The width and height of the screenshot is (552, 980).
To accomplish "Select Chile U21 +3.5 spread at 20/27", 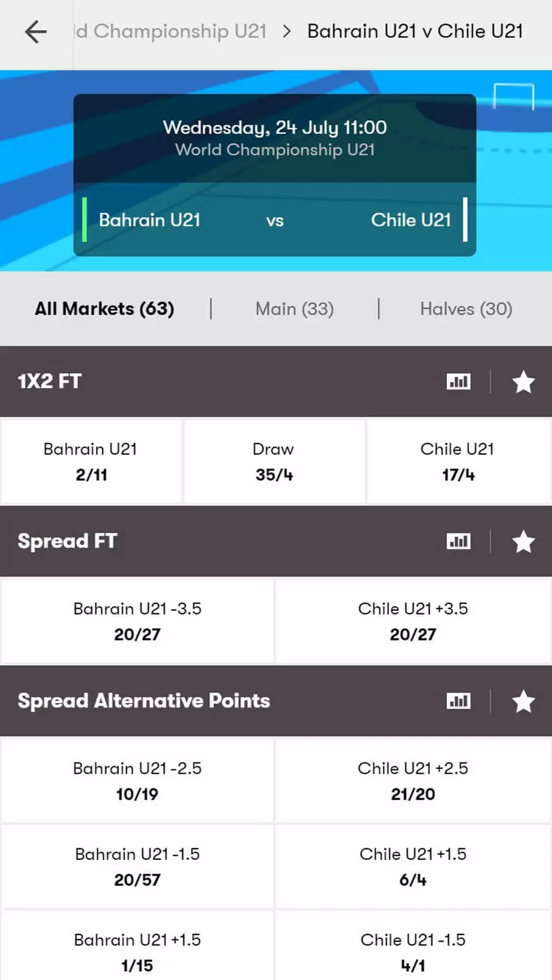I will point(413,621).
